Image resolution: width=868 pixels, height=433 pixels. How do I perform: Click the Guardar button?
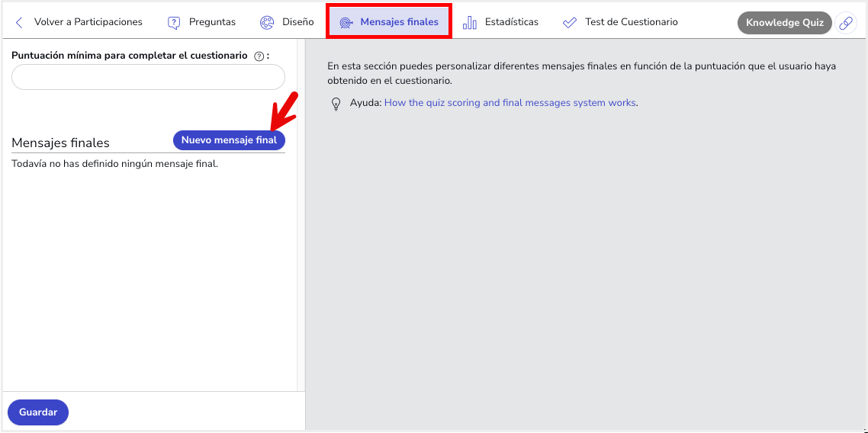click(x=38, y=412)
